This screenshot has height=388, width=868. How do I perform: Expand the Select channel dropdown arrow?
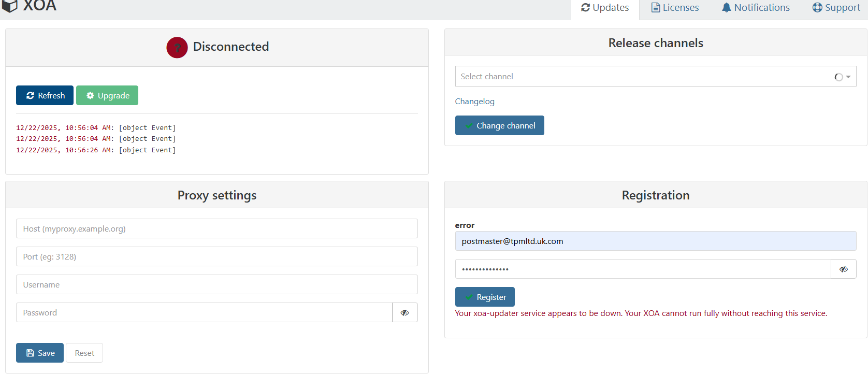point(848,77)
